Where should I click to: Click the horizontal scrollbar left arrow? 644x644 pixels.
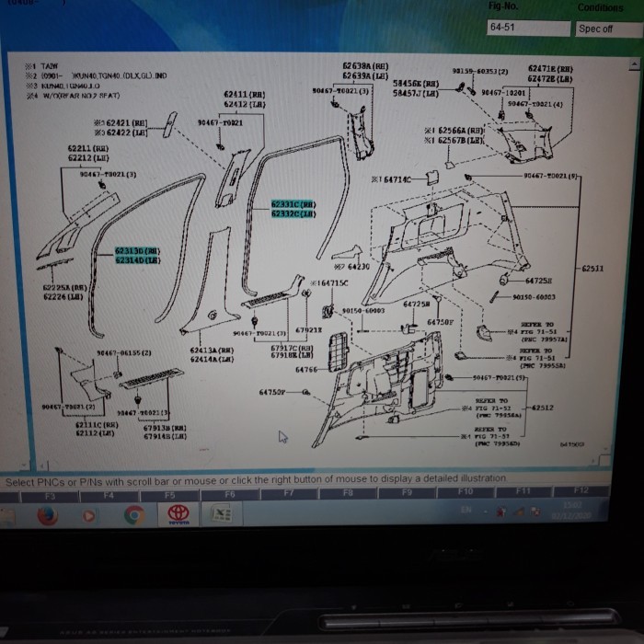coord(42,466)
